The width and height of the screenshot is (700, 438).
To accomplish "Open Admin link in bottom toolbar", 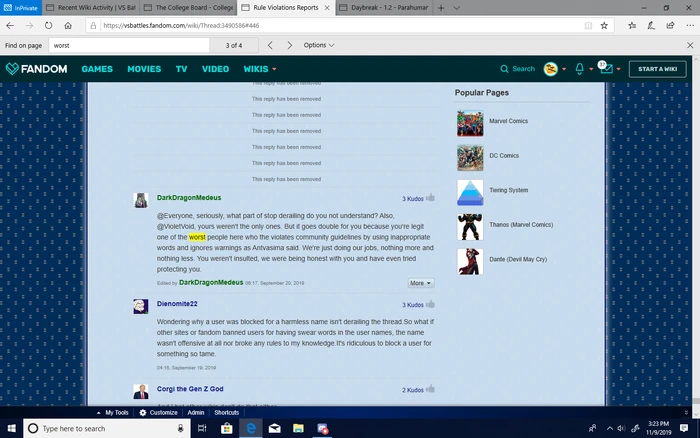I will point(196,413).
